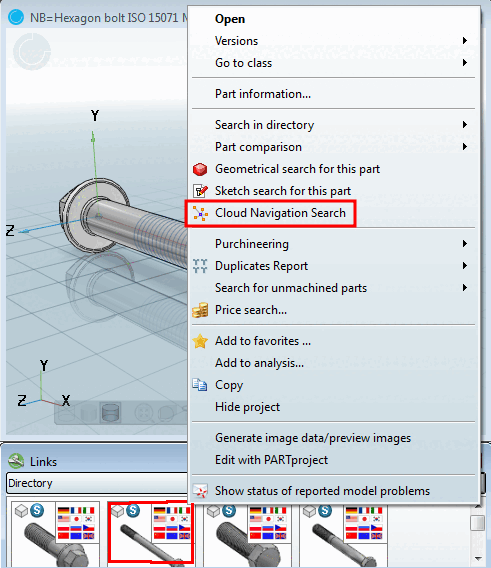Image resolution: width=491 pixels, height=568 pixels.
Task: Click the rotation circle icon in 3D view corner
Action: tap(32, 52)
